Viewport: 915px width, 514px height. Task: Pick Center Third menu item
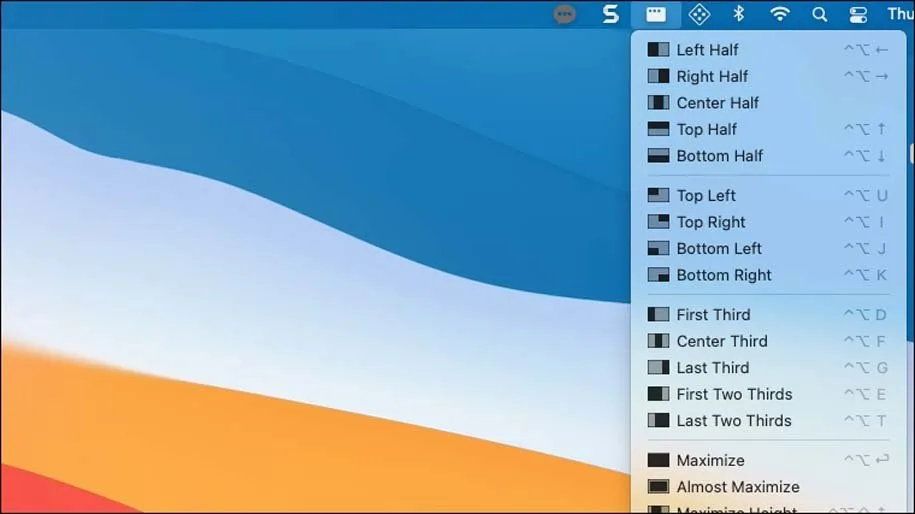point(721,341)
